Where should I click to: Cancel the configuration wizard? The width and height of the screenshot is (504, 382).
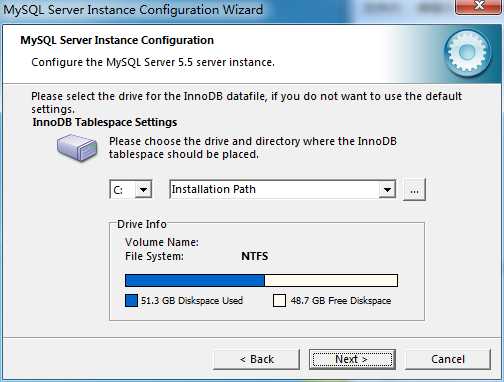(x=448, y=359)
